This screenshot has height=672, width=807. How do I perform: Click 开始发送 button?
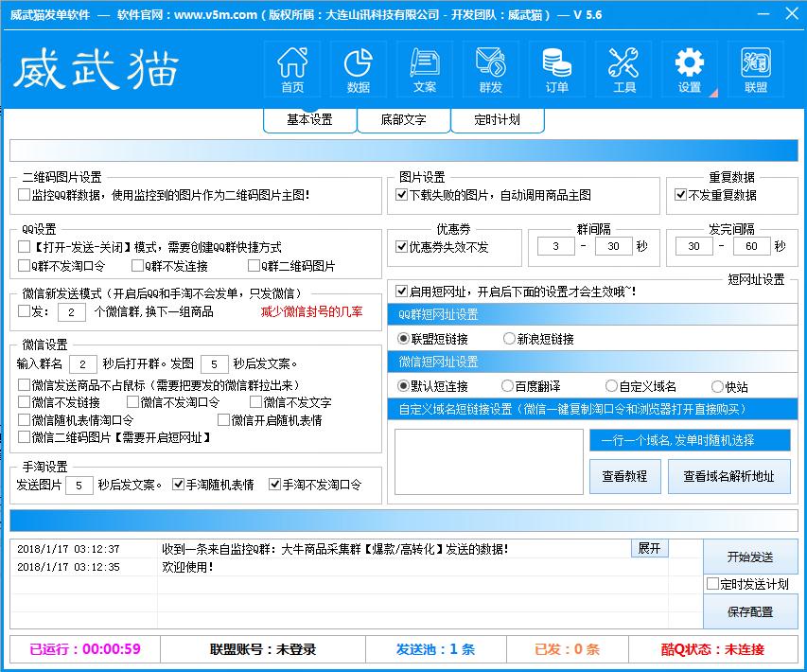(x=750, y=557)
